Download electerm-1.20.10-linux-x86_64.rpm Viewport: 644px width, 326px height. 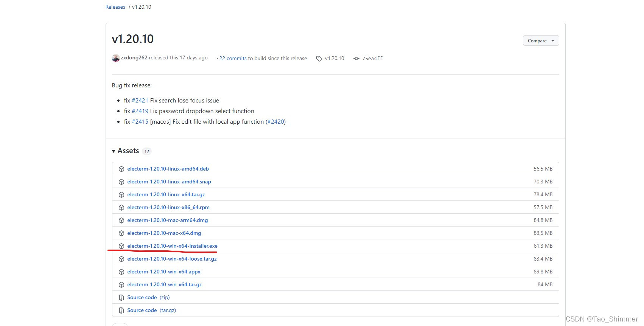[x=168, y=207]
